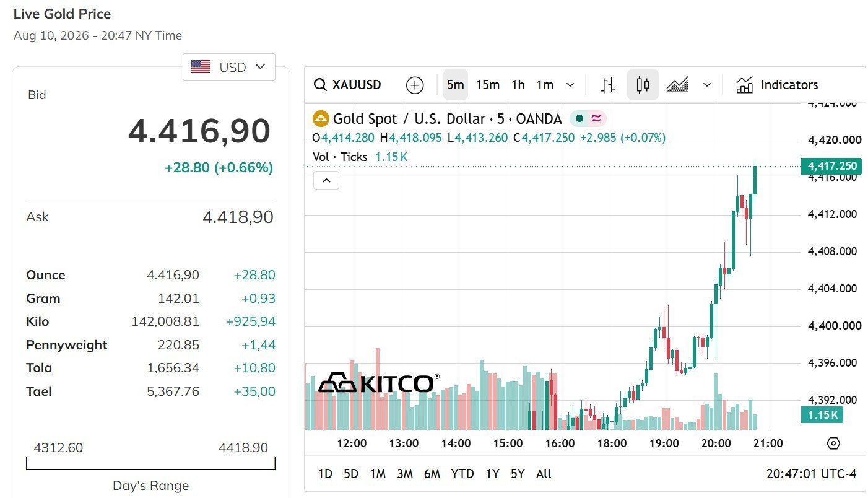This screenshot has height=498, width=868.
Task: Switch to the 5m timeframe
Action: pos(456,85)
